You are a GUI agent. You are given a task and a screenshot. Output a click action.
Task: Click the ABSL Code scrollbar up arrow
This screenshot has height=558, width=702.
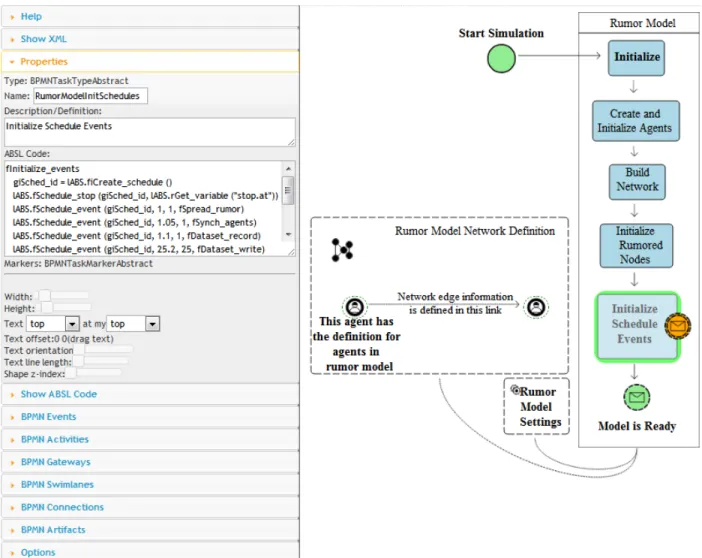point(288,168)
